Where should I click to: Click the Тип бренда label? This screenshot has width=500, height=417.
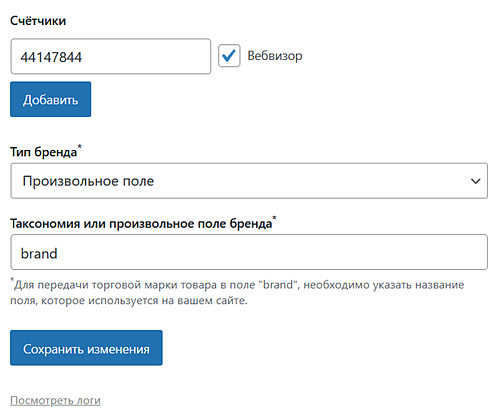44,152
